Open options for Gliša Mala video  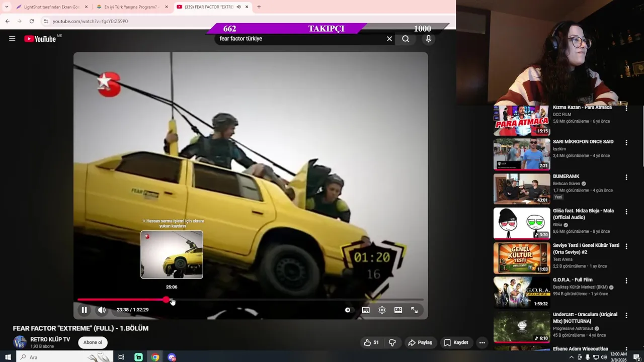626,212
